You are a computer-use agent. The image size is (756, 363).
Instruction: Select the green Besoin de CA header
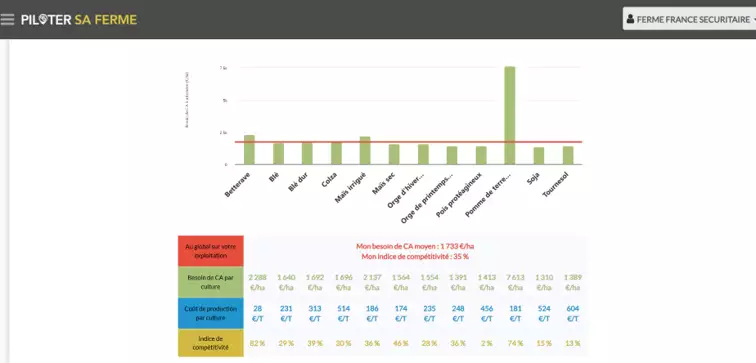click(x=211, y=282)
